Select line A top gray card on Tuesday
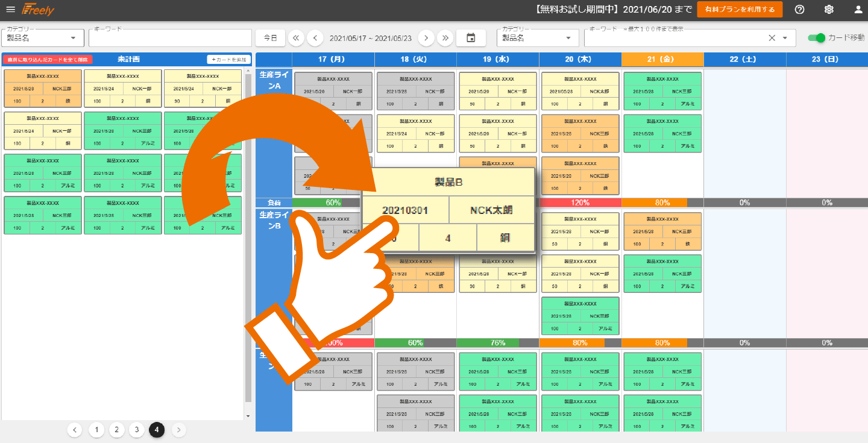The image size is (868, 443). (x=415, y=91)
